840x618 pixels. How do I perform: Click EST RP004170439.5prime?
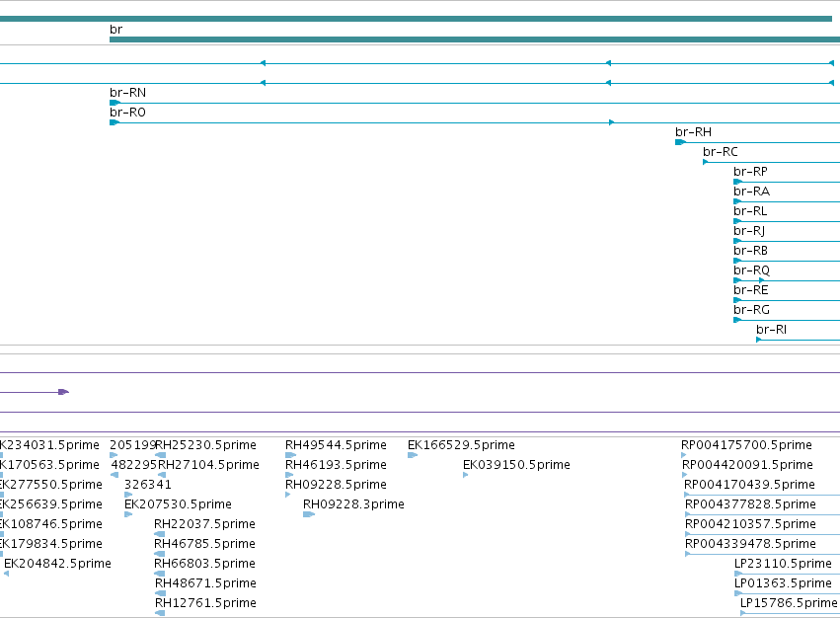[749, 485]
